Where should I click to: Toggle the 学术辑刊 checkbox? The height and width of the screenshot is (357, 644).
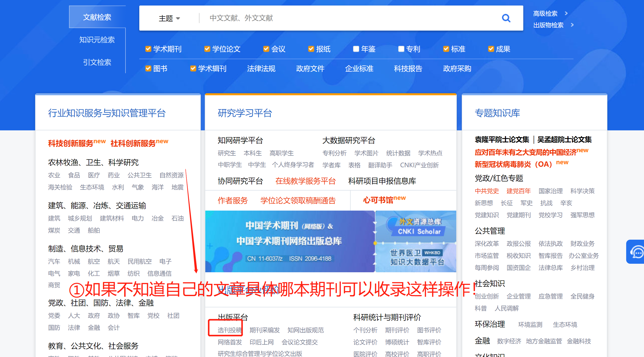[x=193, y=68]
